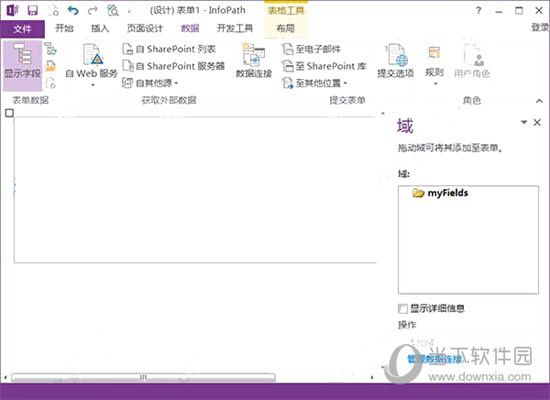Open the 域 pane options dropdown arrow
550x400 pixels.
coord(524,122)
